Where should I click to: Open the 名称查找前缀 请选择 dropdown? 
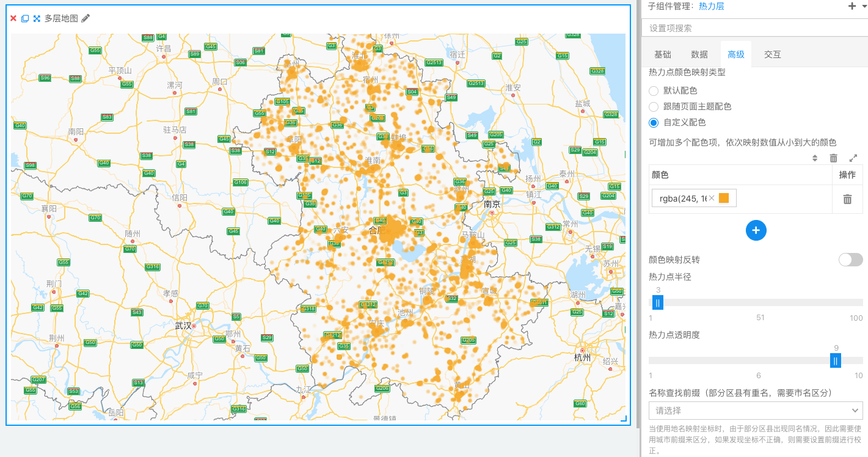(x=756, y=410)
